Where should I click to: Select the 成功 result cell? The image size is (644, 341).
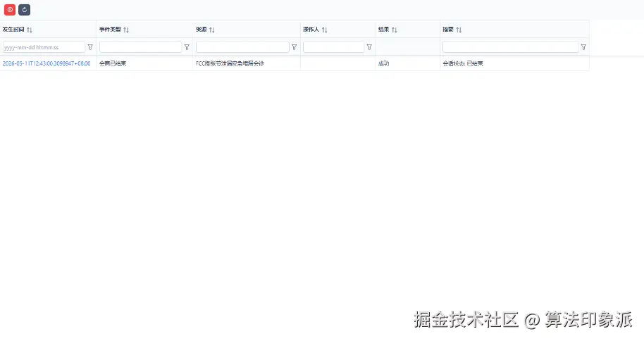point(407,63)
